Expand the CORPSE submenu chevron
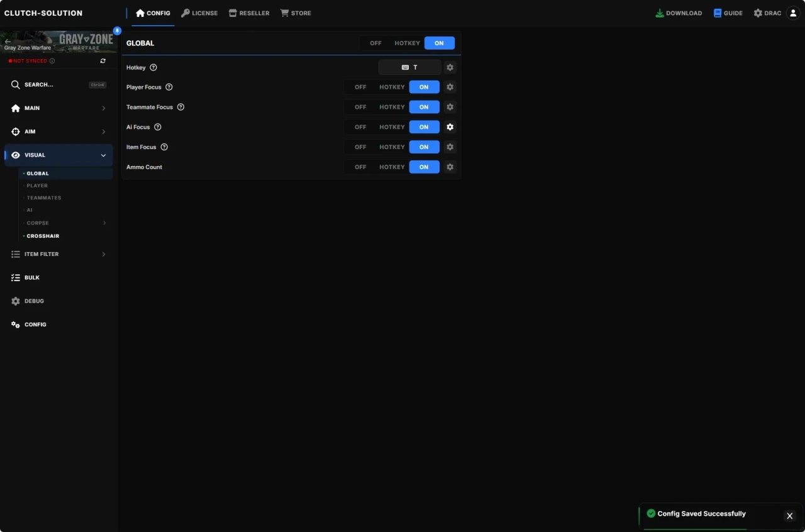 [x=104, y=223]
